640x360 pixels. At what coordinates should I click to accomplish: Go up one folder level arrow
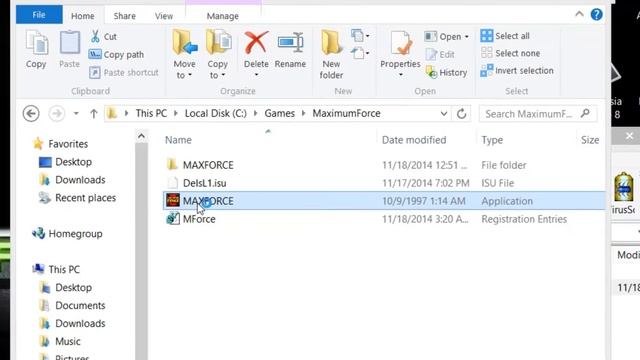coord(94,113)
